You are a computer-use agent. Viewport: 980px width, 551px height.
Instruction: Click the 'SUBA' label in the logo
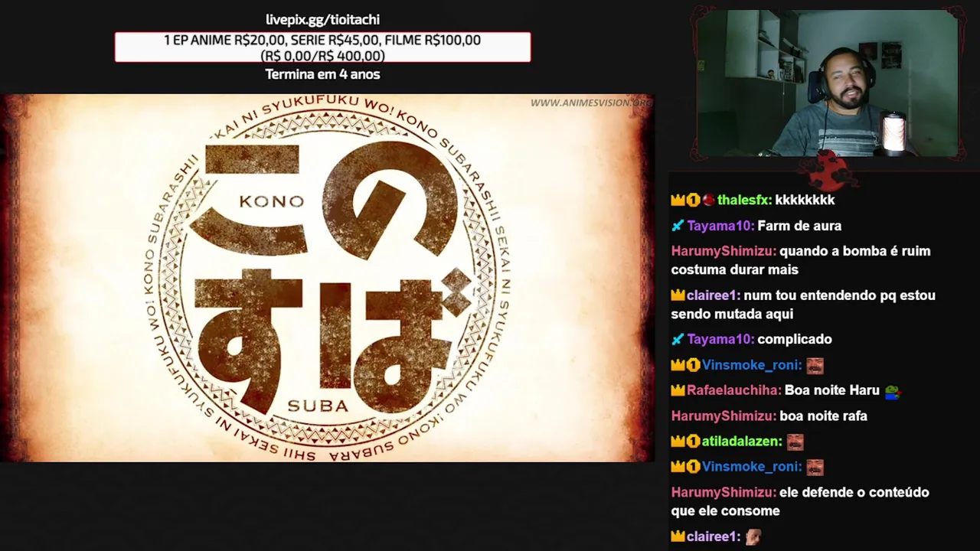click(x=317, y=406)
